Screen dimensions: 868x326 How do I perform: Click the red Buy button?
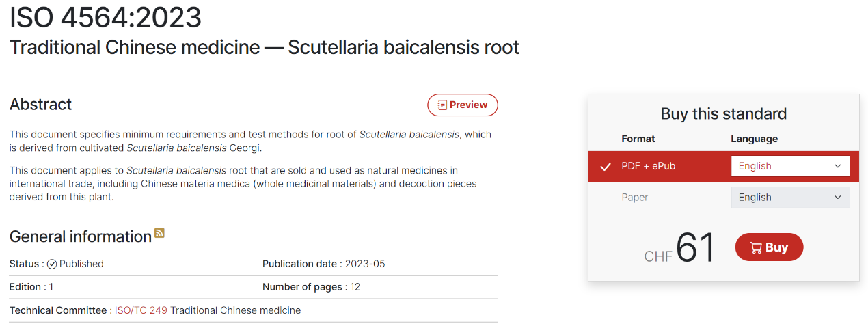point(769,247)
